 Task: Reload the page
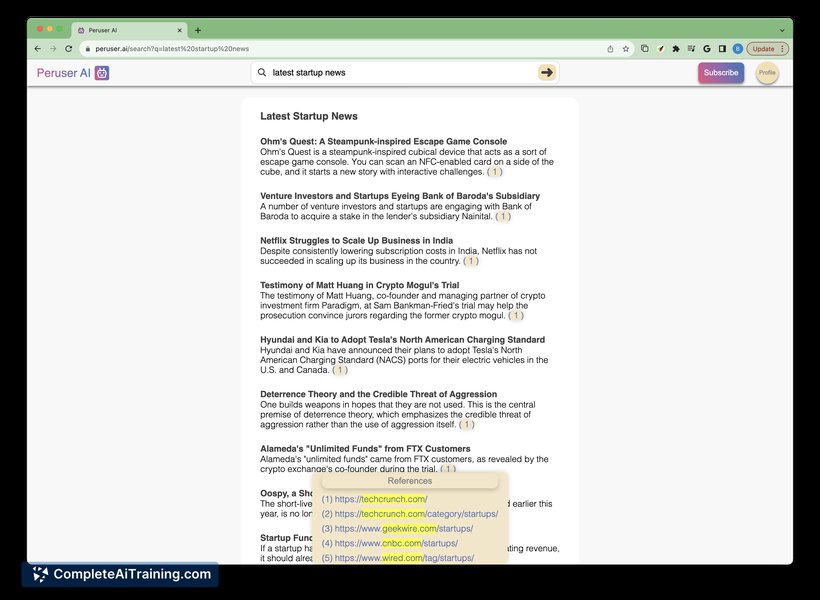point(68,48)
